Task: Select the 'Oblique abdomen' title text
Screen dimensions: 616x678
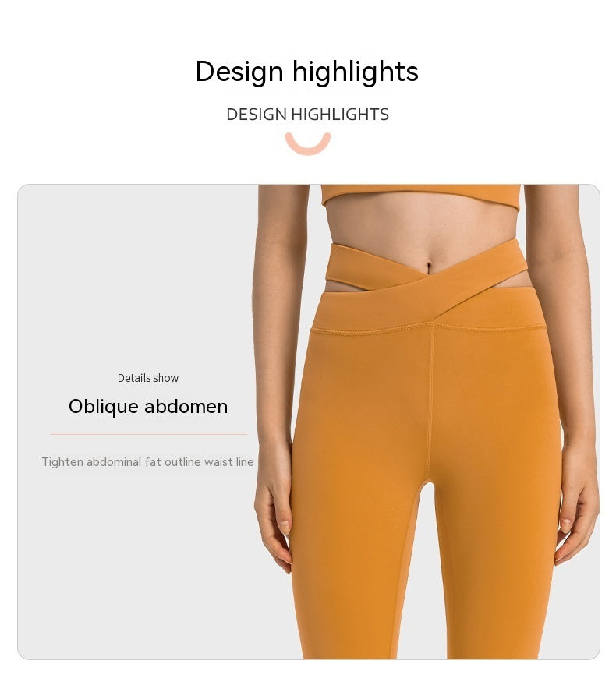Action: (x=148, y=407)
